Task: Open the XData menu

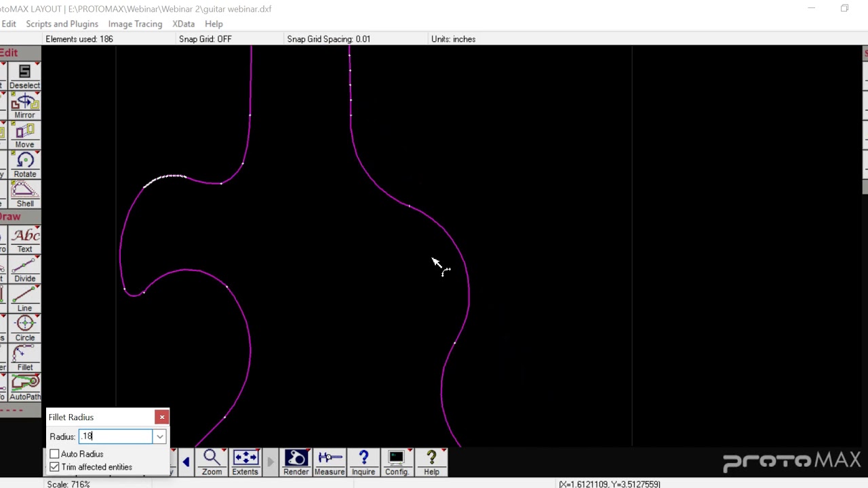Action: pos(183,24)
